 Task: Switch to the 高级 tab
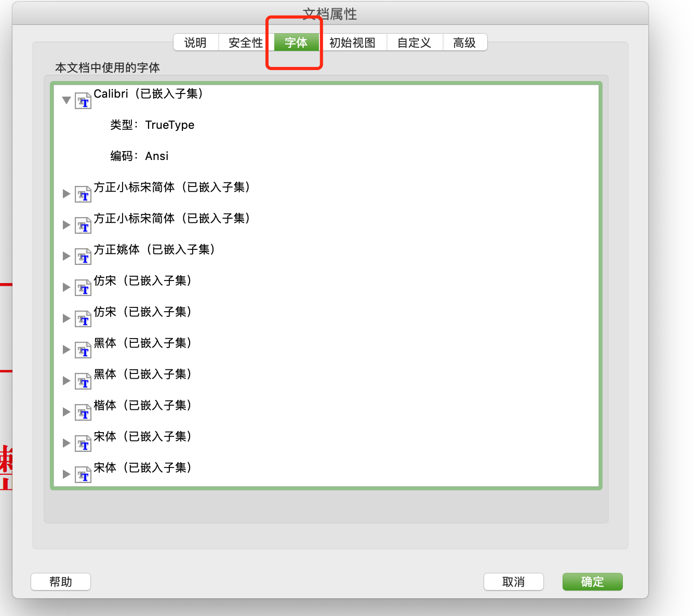(465, 43)
